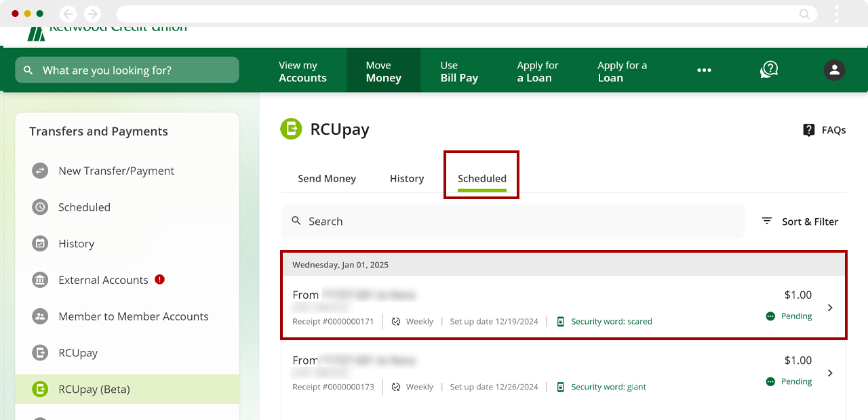Open the user profile avatar icon
Screen dimensions: 868x420
pos(834,70)
